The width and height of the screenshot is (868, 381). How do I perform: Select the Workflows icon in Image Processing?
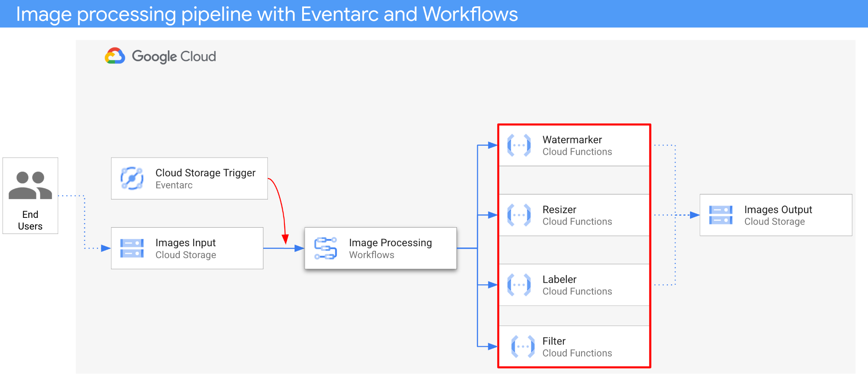pyautogui.click(x=325, y=248)
